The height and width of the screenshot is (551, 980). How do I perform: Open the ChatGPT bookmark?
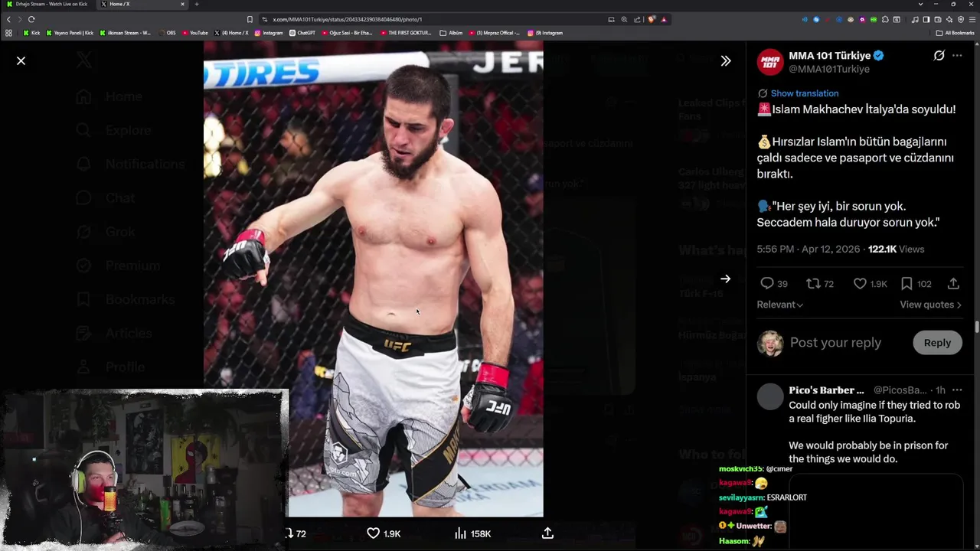[x=302, y=33]
